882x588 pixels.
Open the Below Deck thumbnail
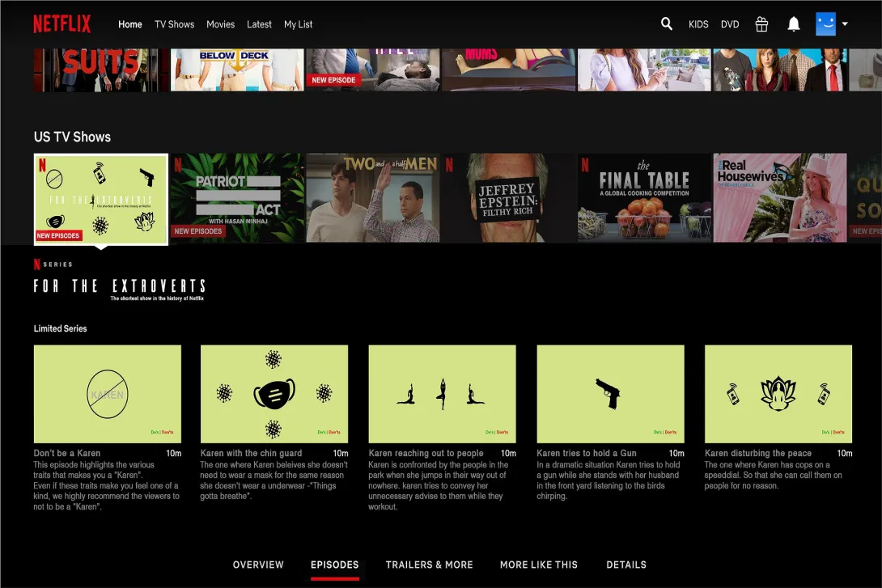[x=237, y=70]
